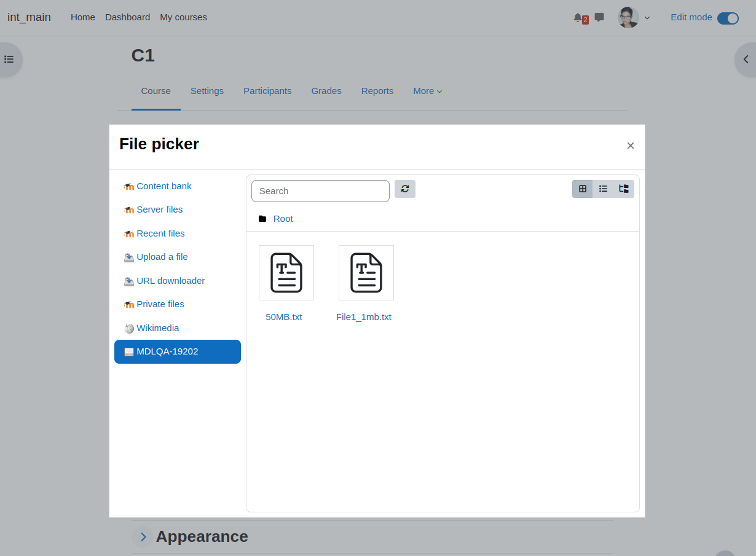Click the Upload a file icon
This screenshot has height=556, width=756.
click(x=129, y=257)
